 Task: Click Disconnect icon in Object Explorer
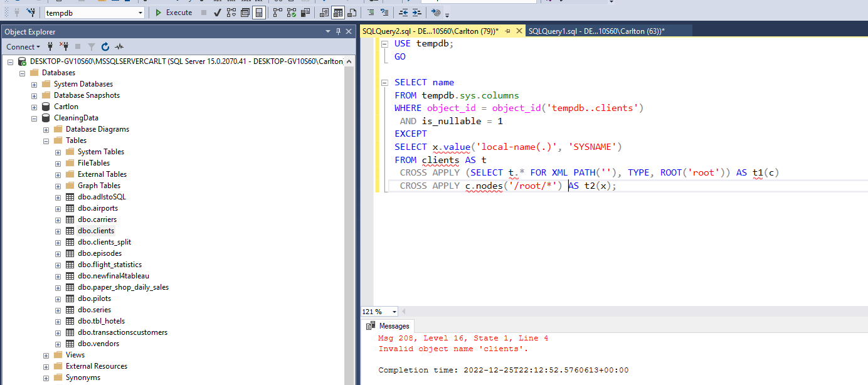click(64, 47)
